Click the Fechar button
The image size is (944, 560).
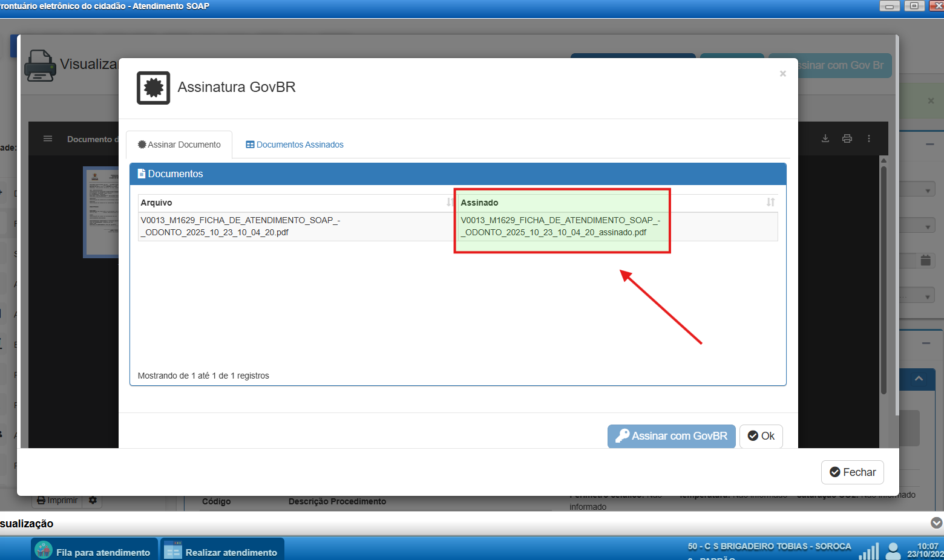coord(852,472)
